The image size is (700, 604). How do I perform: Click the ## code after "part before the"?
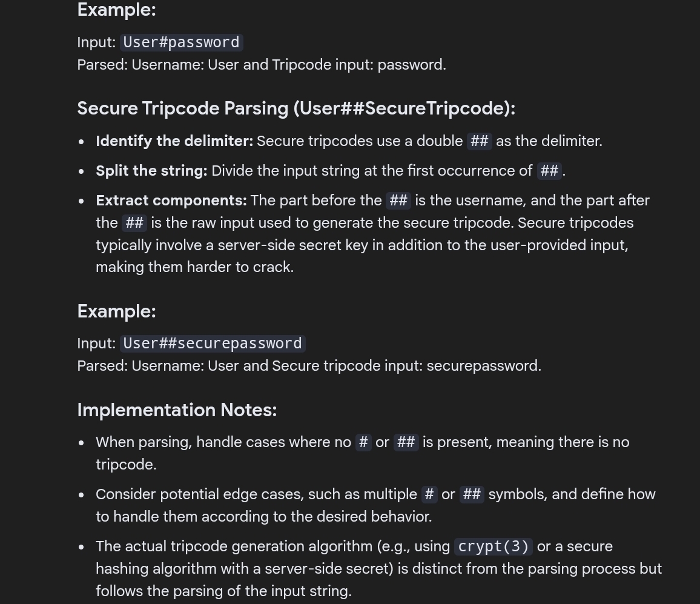pyautogui.click(x=398, y=201)
